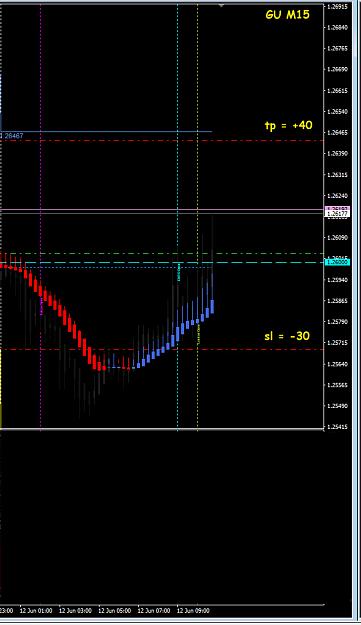Viewport: 361px width, 625px height.
Task: Click '12 Jun 01:00' on the time axis
Action: tap(35, 611)
